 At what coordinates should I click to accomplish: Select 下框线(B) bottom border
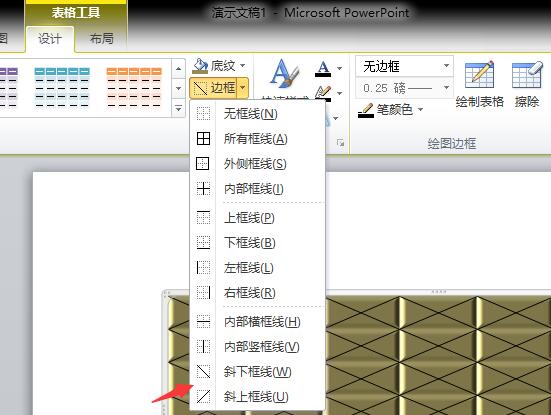[257, 242]
